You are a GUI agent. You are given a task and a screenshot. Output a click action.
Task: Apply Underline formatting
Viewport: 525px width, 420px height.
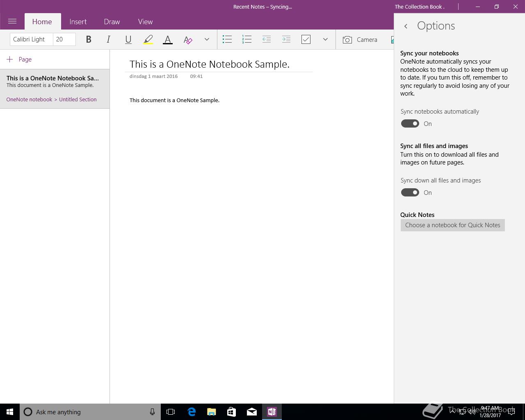pyautogui.click(x=128, y=39)
